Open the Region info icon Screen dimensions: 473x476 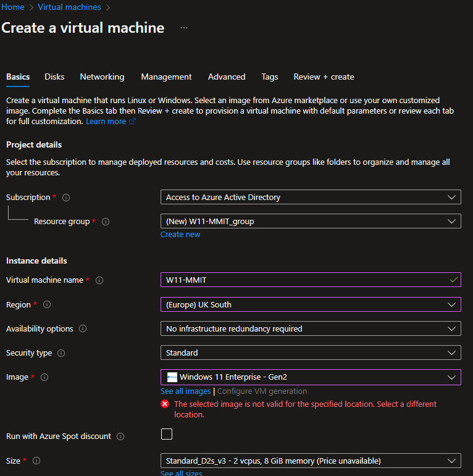tap(47, 304)
